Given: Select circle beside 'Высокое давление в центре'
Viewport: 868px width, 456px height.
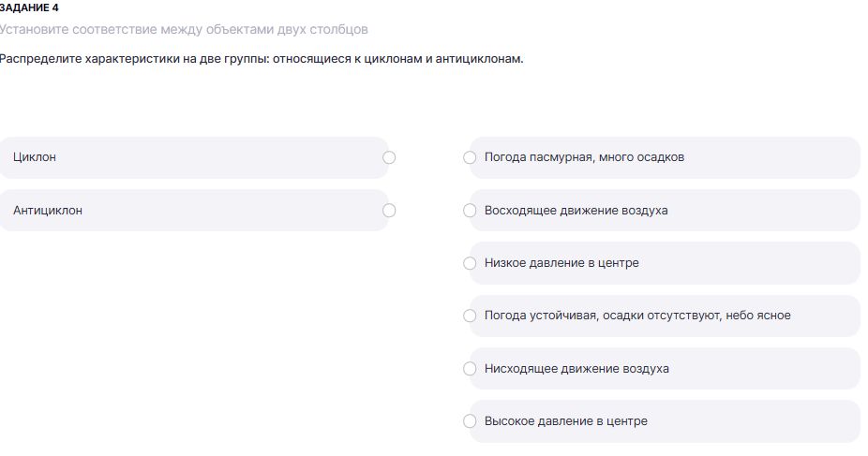Looking at the screenshot, I should 471,421.
